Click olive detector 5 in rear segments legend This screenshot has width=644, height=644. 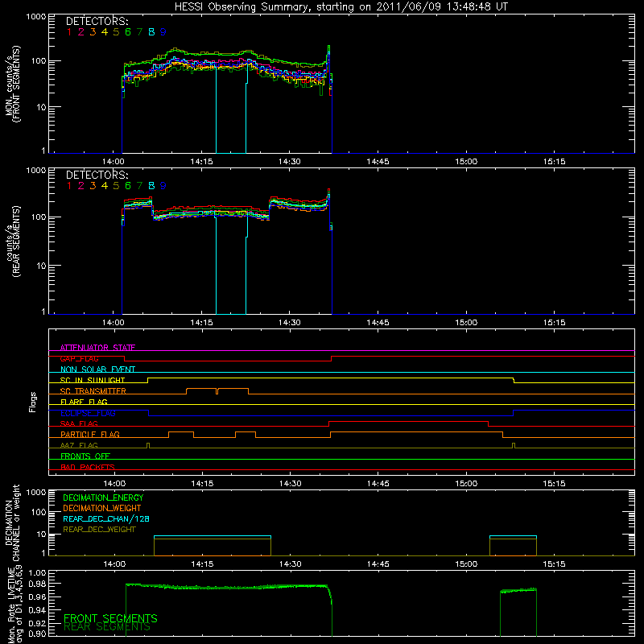click(116, 186)
